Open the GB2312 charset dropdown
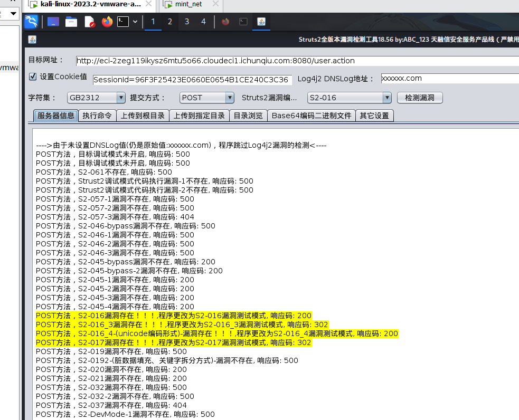This screenshot has height=420, width=519. [x=96, y=98]
